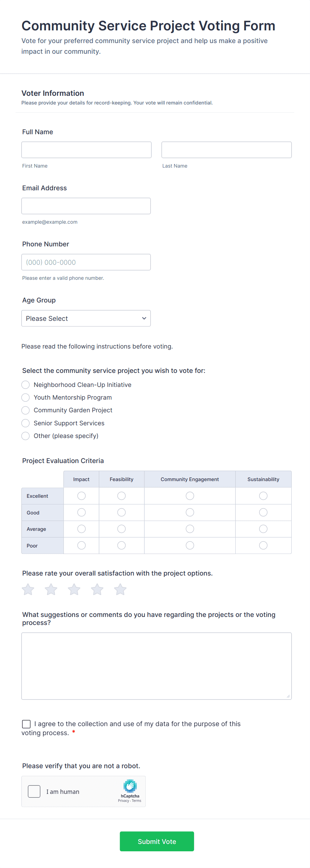Image resolution: width=310 pixels, height=868 pixels.
Task: Click the suggestions comments text area
Action: pyautogui.click(x=157, y=666)
